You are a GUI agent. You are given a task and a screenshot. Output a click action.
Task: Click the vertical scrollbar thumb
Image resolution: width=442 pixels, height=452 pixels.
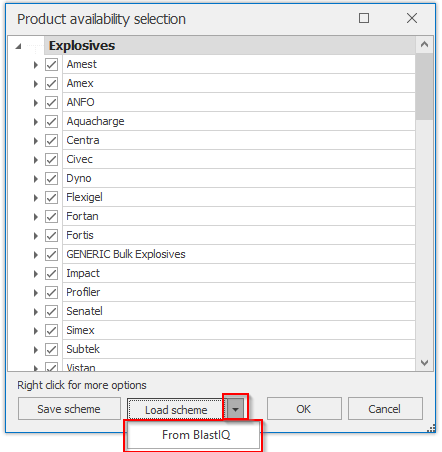pos(424,87)
